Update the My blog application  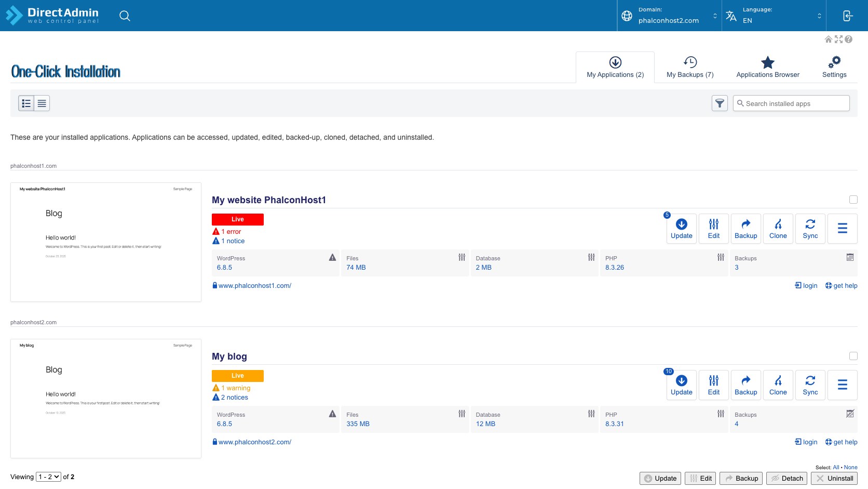pyautogui.click(x=682, y=385)
